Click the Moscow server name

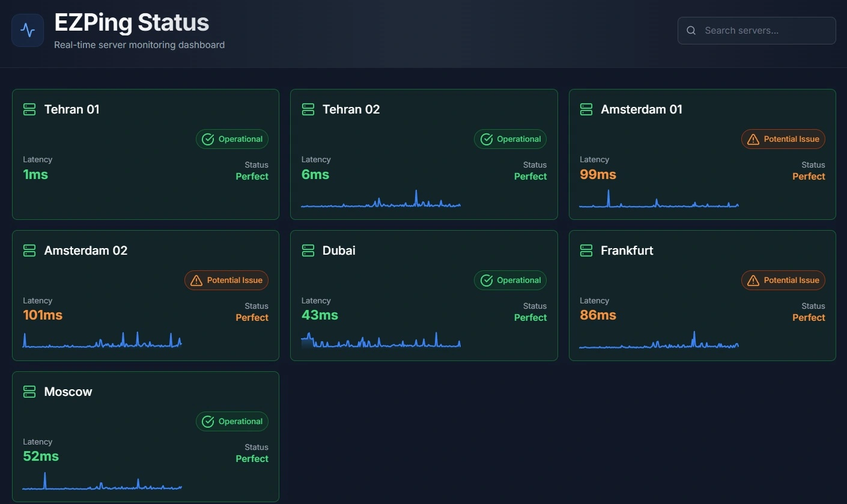[x=68, y=392]
